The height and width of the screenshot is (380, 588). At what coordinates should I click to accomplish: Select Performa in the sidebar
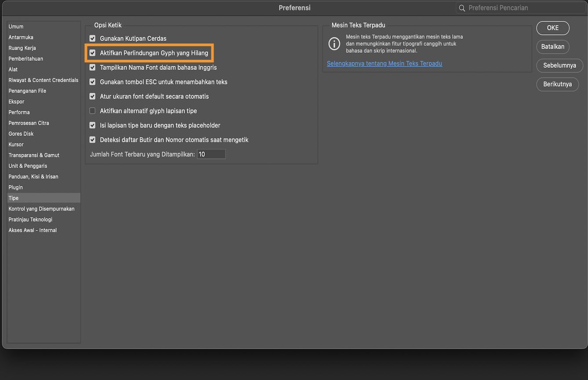click(x=19, y=112)
